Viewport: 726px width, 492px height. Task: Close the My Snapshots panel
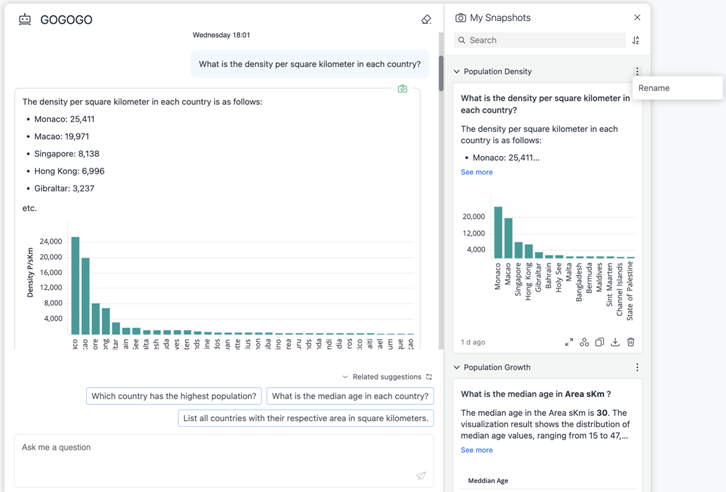(637, 18)
